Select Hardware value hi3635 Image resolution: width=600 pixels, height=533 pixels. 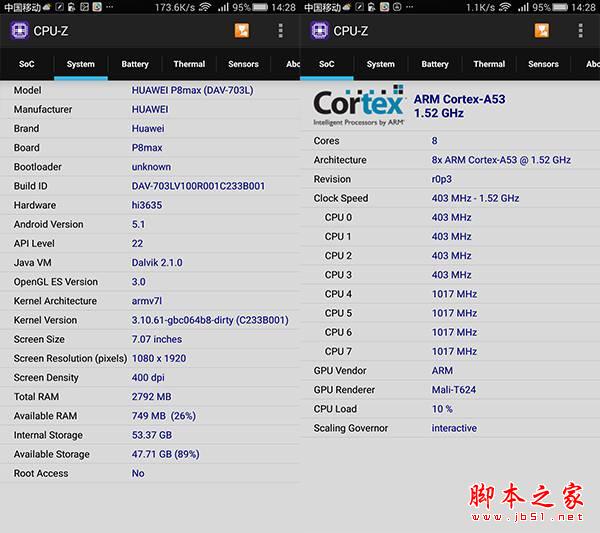147,205
